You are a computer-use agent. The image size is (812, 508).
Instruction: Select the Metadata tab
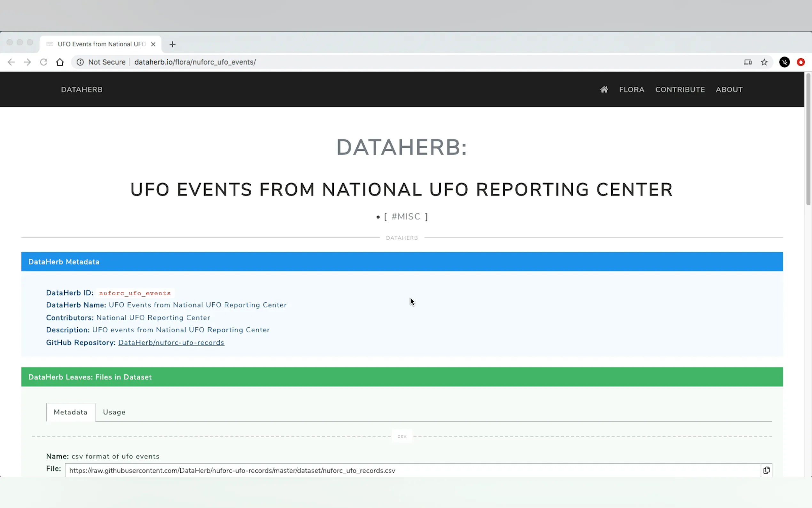71,412
